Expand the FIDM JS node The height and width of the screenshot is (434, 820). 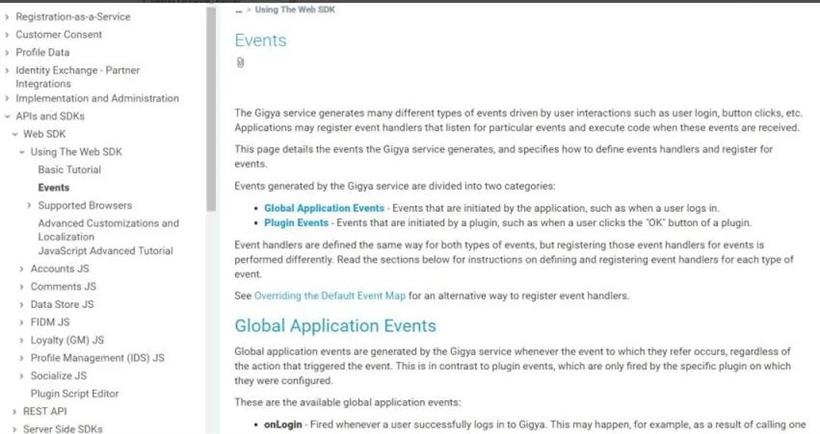[21, 323]
